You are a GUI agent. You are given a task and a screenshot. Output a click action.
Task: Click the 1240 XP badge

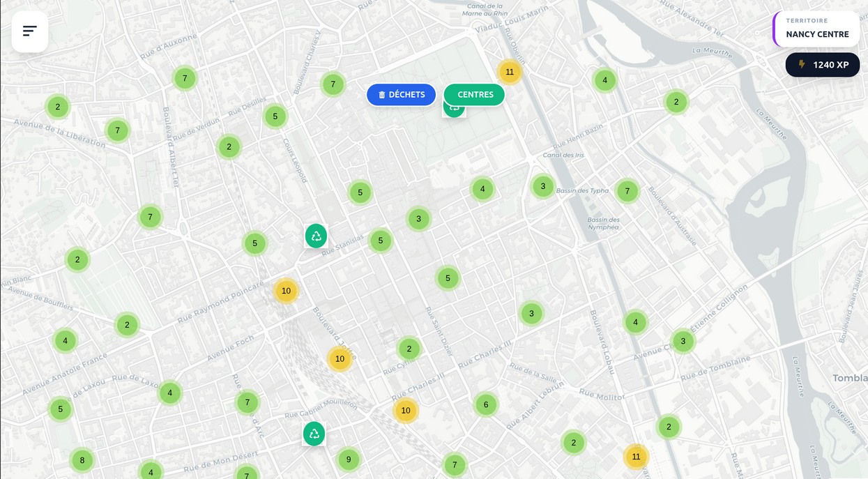pyautogui.click(x=823, y=65)
